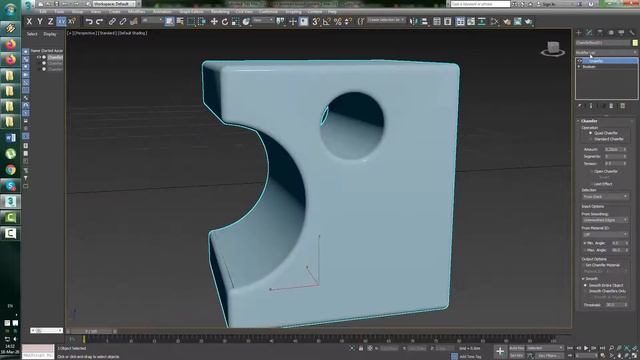Screen dimensions: 640x360
Task: Open the Rendering menu
Action: click(220, 12)
